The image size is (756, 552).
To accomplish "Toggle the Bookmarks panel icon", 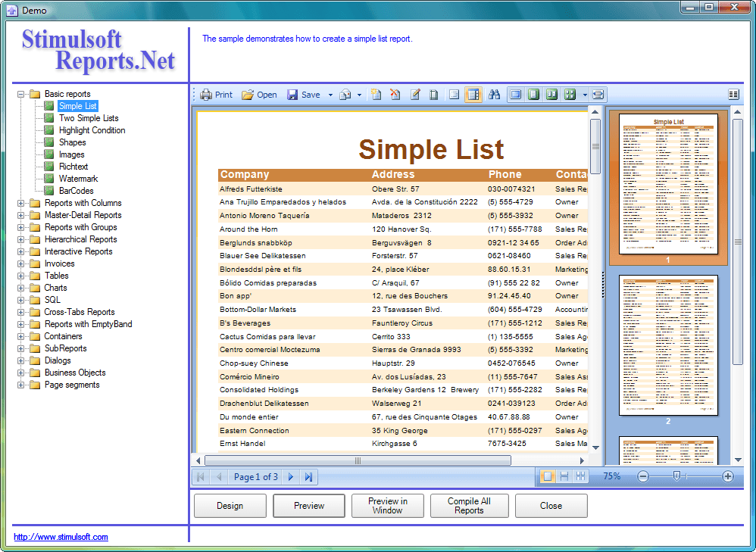I will (454, 95).
